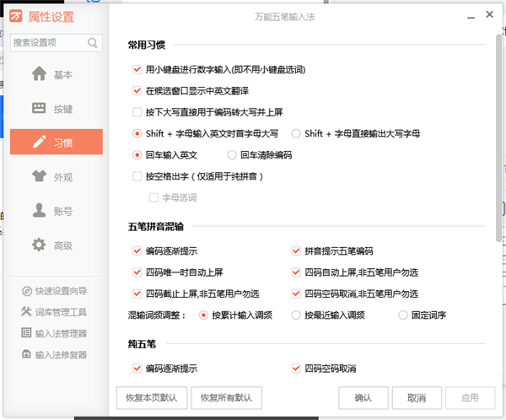Select 固定词序 radio button
The height and width of the screenshot is (420, 506).
point(403,315)
